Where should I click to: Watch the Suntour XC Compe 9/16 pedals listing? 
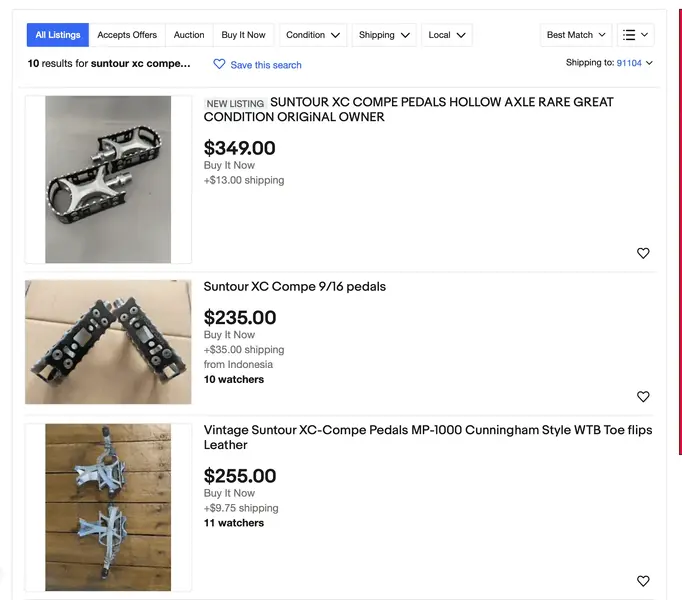point(643,396)
